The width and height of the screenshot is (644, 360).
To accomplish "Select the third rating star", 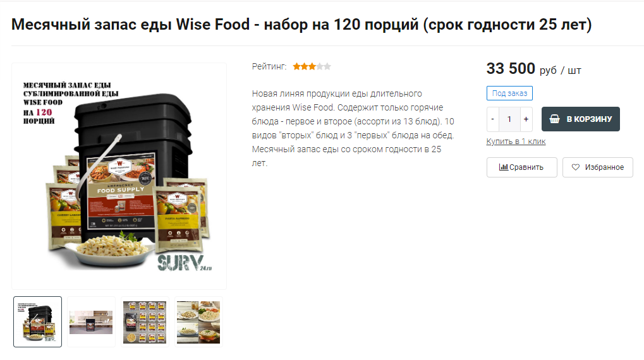I will (312, 66).
